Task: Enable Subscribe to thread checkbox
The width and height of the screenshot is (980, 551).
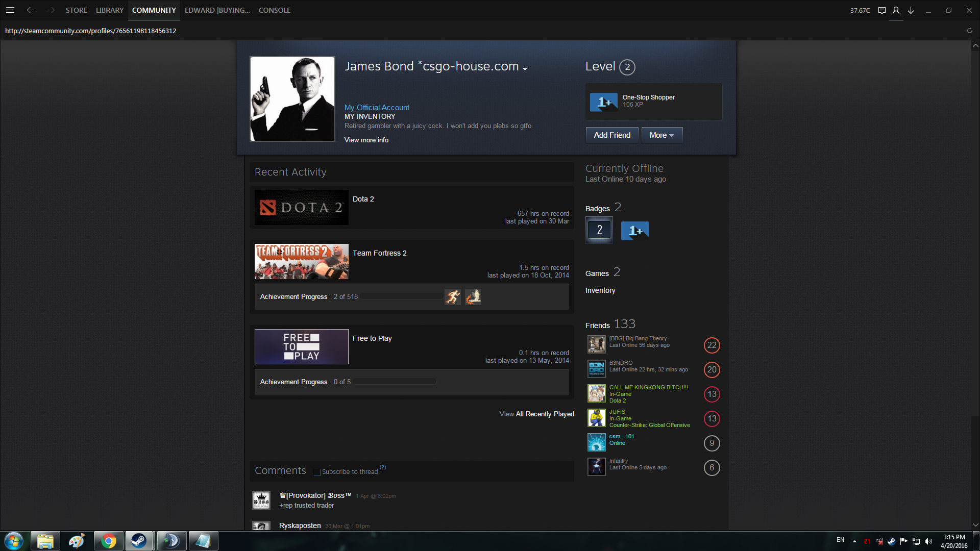Action: [x=317, y=472]
